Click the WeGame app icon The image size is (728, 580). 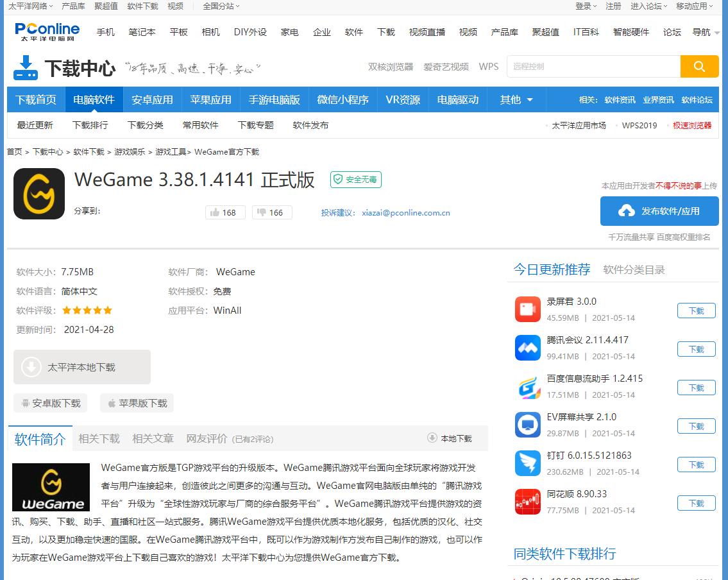38,193
